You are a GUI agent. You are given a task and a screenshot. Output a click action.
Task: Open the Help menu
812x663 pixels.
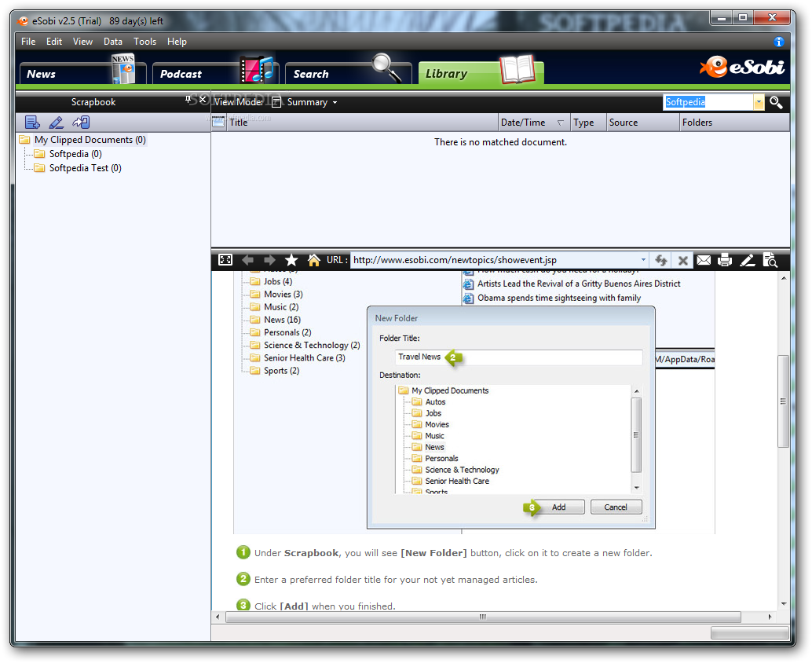[x=177, y=42]
